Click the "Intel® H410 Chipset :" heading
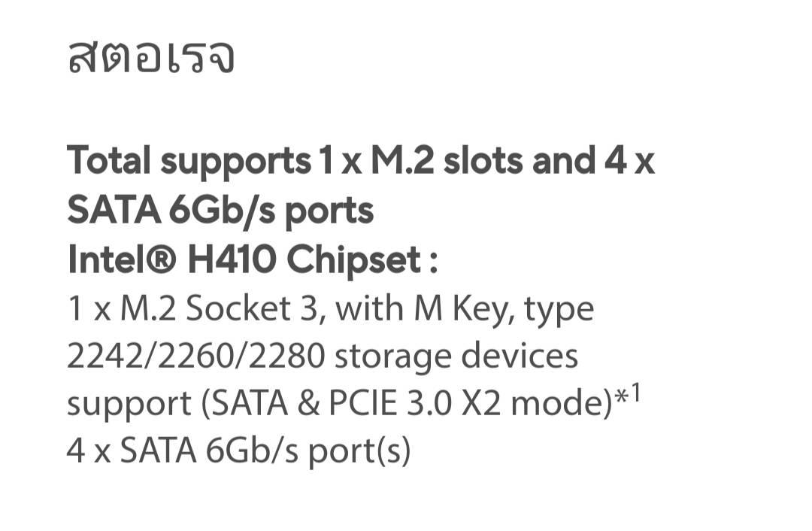The height and width of the screenshot is (531, 812). click(253, 260)
